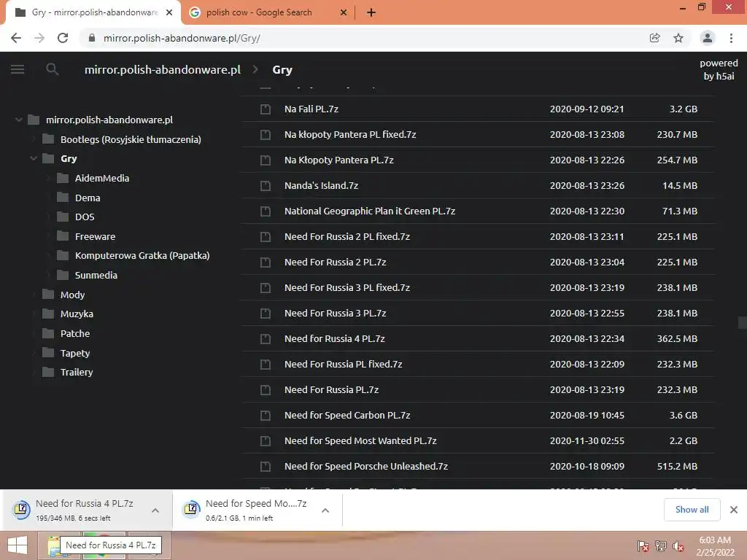Click the file icon for Nanda's Island.7z
Screen dimensions: 747x560
[266, 186]
